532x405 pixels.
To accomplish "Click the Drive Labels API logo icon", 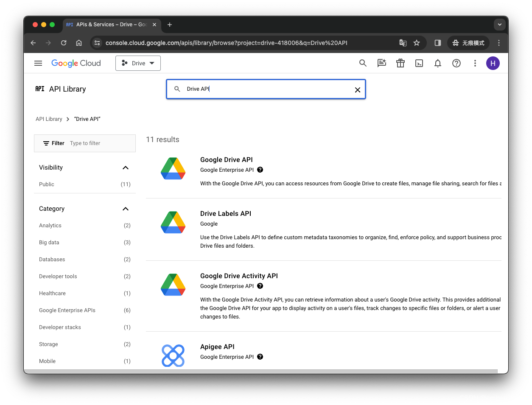I will click(x=173, y=222).
